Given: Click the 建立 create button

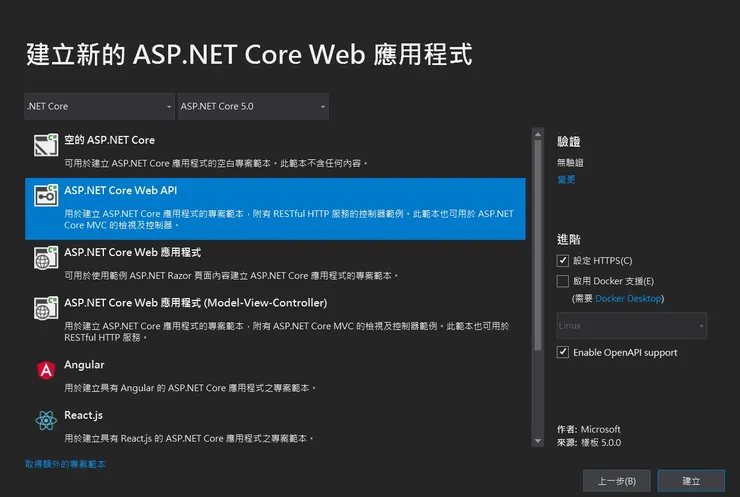Looking at the screenshot, I should [x=691, y=481].
